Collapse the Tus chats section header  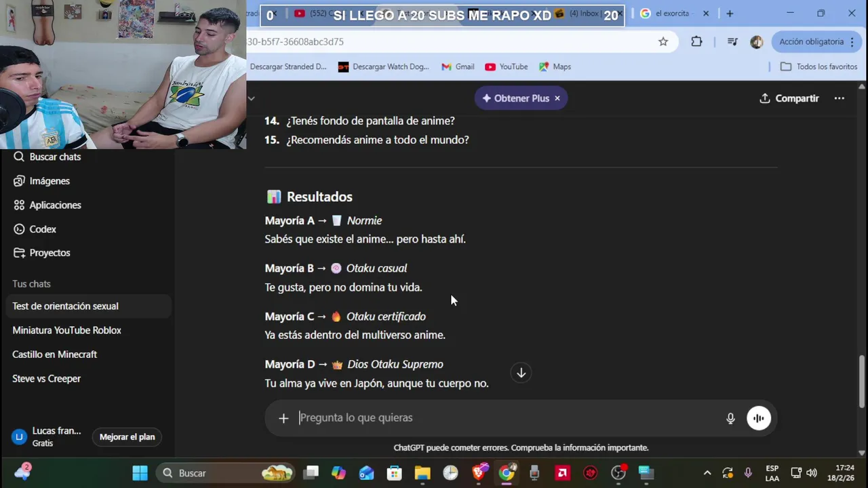pos(31,284)
